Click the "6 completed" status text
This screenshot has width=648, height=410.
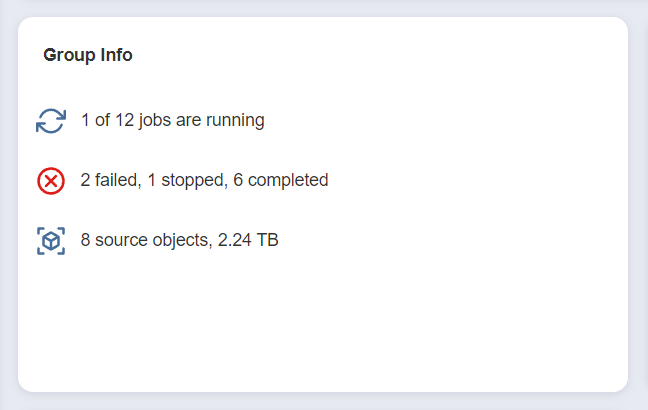281,181
